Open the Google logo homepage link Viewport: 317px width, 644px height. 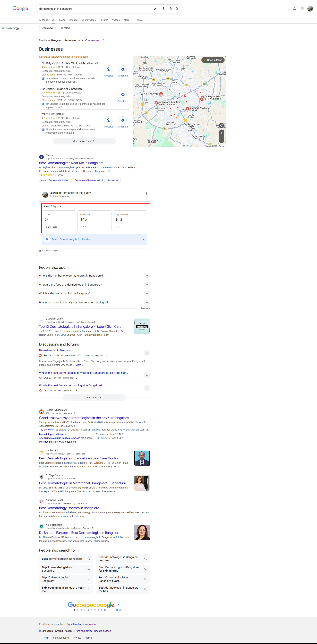(x=20, y=8)
